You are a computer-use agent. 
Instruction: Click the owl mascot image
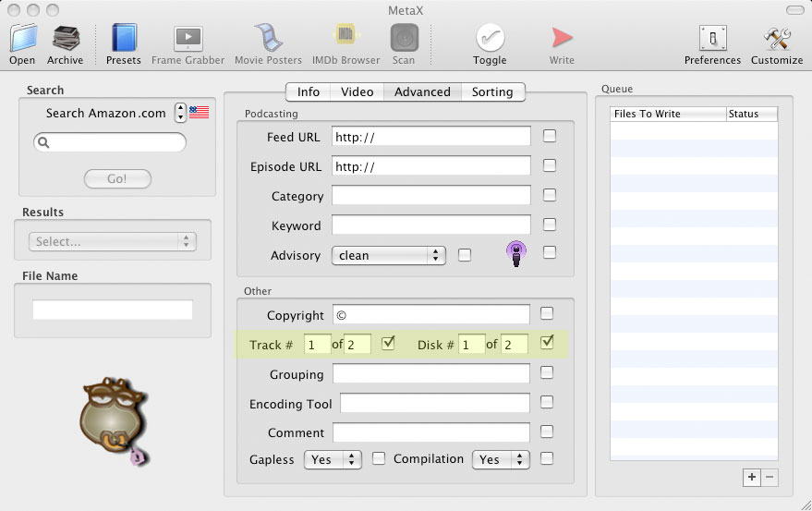115,420
